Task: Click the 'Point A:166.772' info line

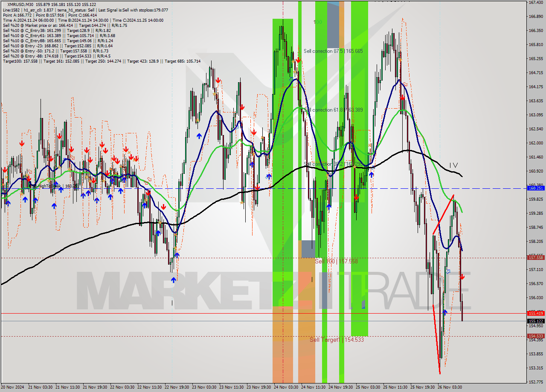Action: (x=50, y=15)
